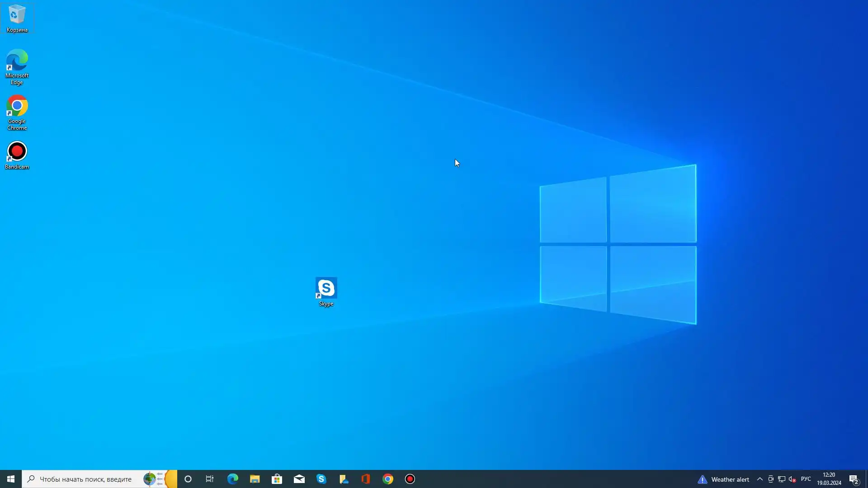The width and height of the screenshot is (868, 488).
Task: Launch Skype from the taskbar
Action: coord(321,479)
